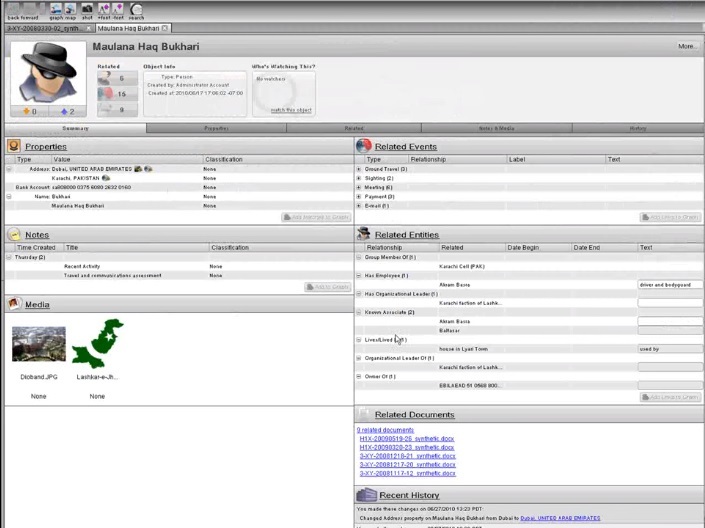Open the Deoband.JPG media thumbnail

[39, 344]
